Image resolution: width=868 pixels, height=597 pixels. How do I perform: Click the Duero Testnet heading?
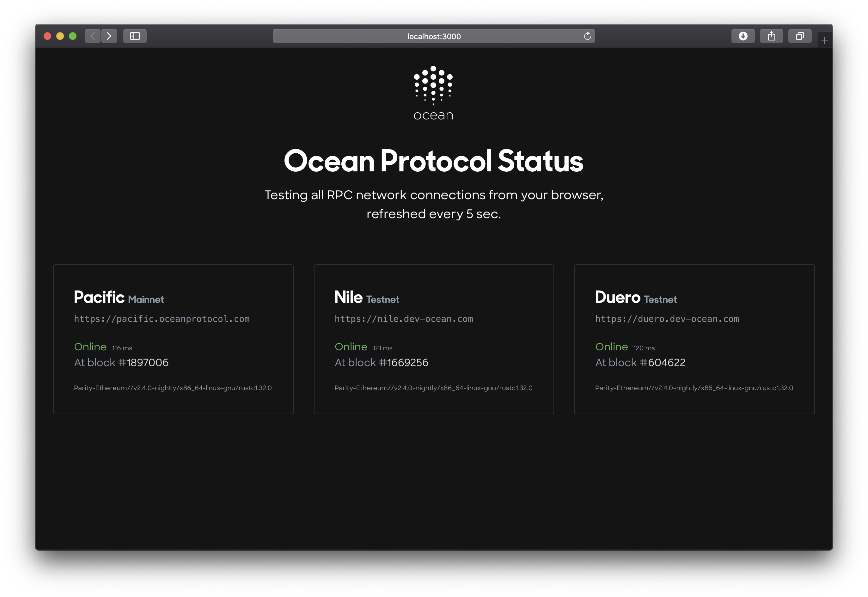point(635,297)
